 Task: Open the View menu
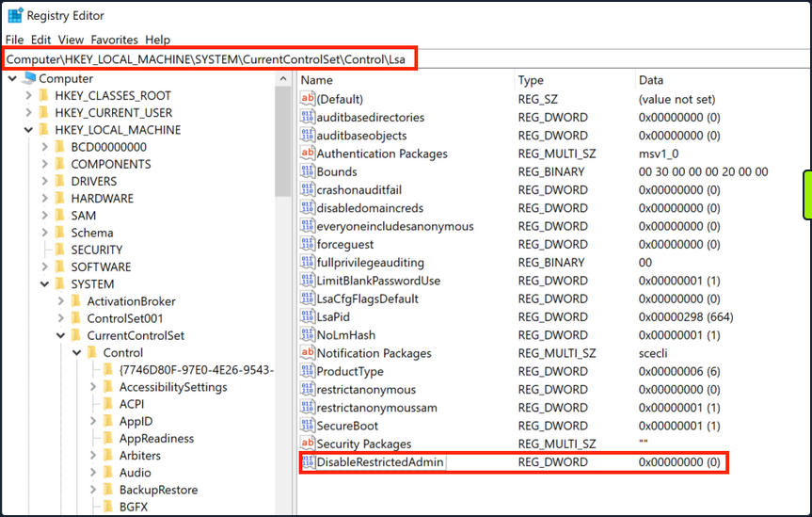(71, 40)
